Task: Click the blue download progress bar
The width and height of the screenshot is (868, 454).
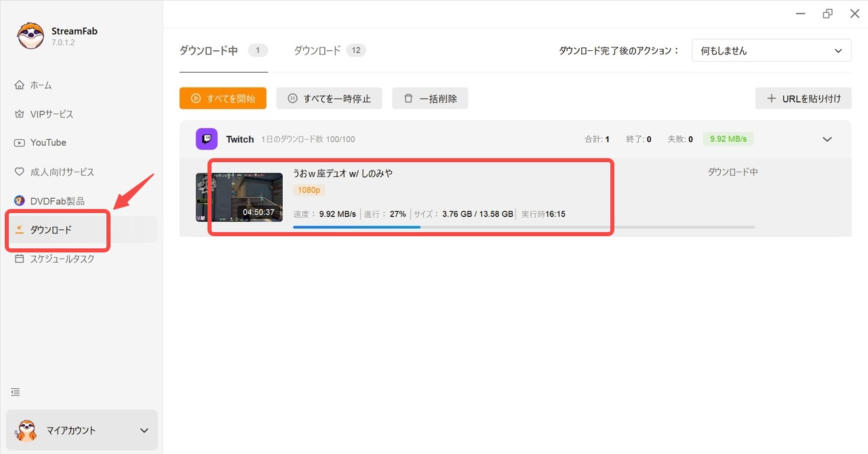Action: [x=356, y=227]
